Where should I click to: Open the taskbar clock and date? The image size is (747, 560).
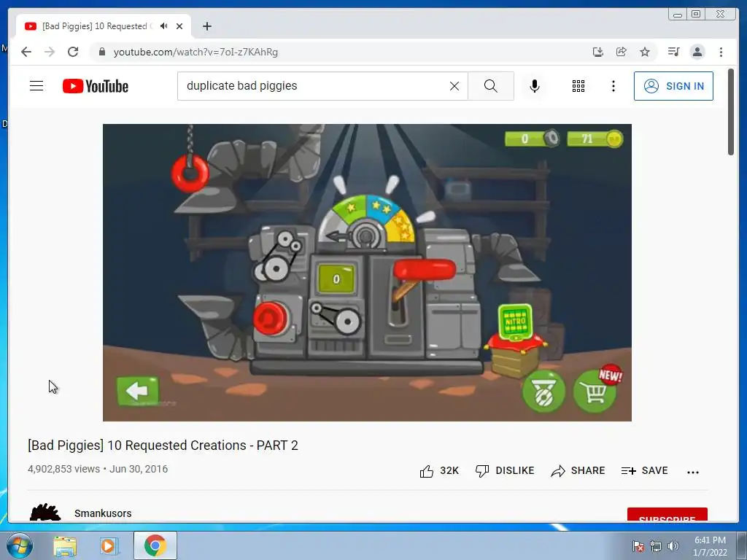tap(710, 546)
